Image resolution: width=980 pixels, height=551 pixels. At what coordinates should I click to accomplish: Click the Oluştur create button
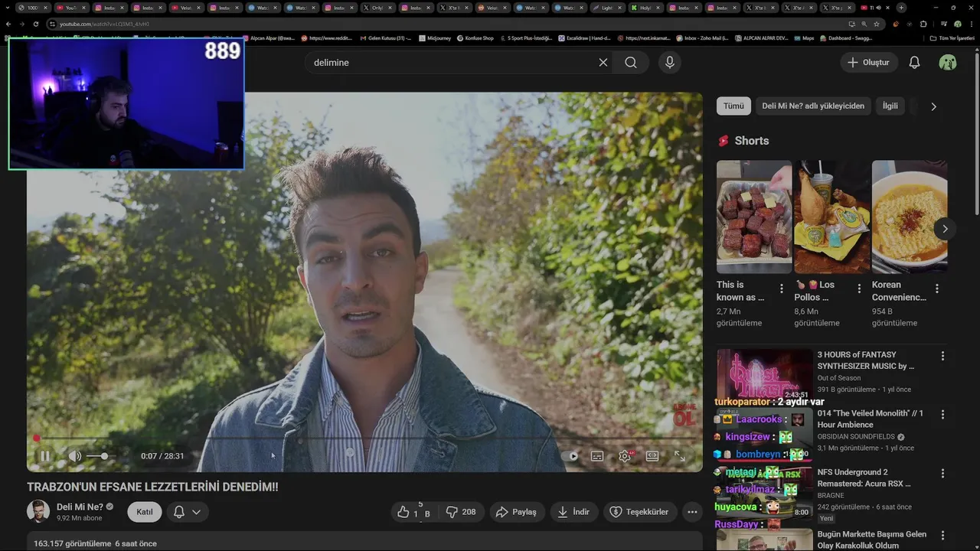click(x=869, y=63)
